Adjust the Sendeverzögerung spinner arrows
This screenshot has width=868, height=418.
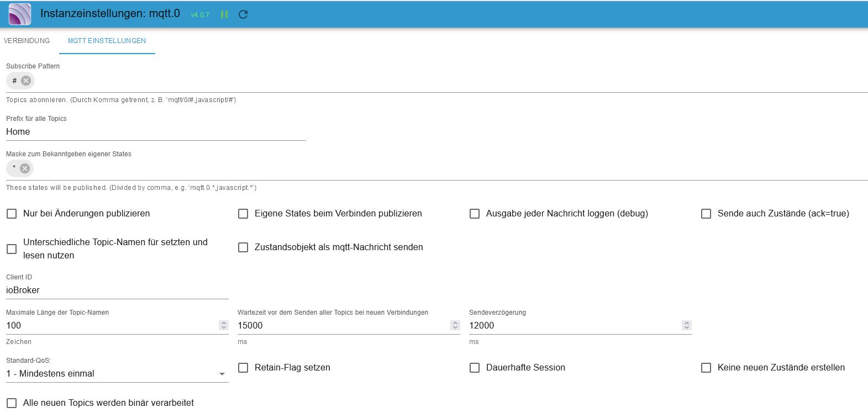687,325
